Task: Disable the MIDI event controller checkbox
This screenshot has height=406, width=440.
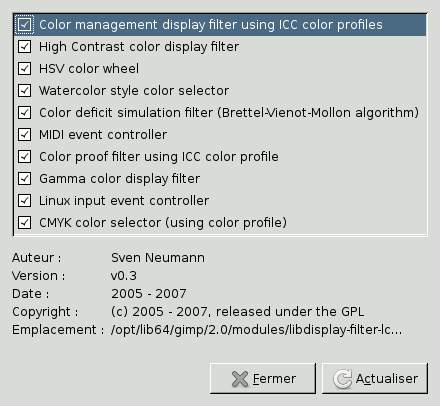Action: click(x=24, y=135)
